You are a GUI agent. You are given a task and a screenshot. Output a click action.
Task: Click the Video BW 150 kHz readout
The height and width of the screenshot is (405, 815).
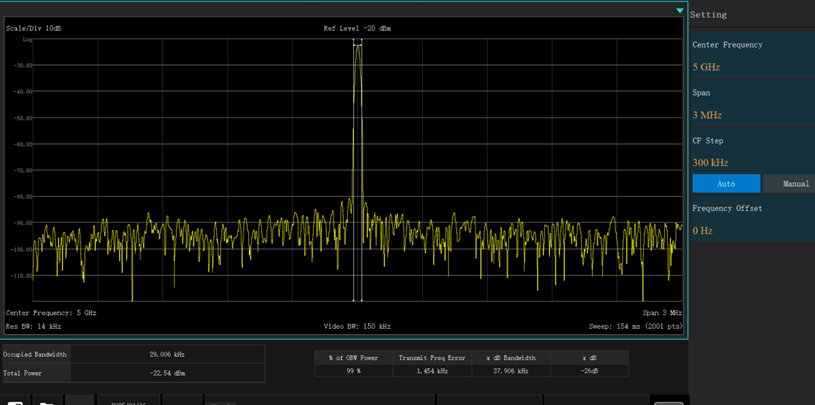point(357,326)
